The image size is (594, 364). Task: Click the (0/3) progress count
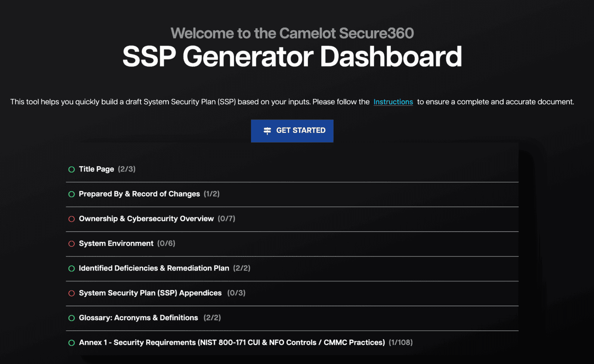point(236,293)
